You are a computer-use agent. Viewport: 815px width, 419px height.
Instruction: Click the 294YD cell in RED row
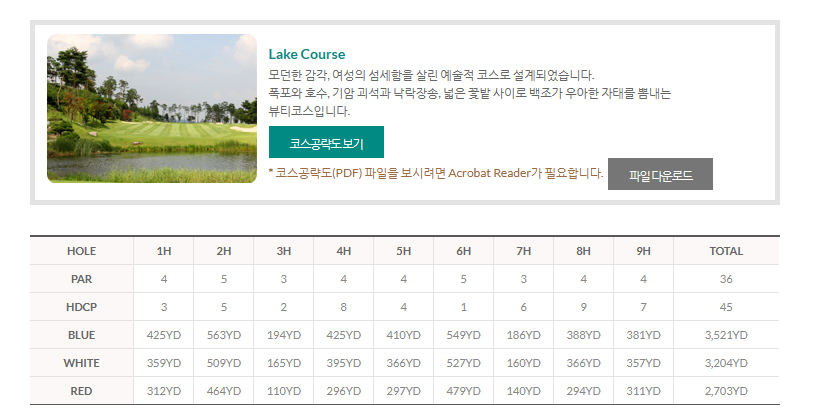[x=583, y=391]
